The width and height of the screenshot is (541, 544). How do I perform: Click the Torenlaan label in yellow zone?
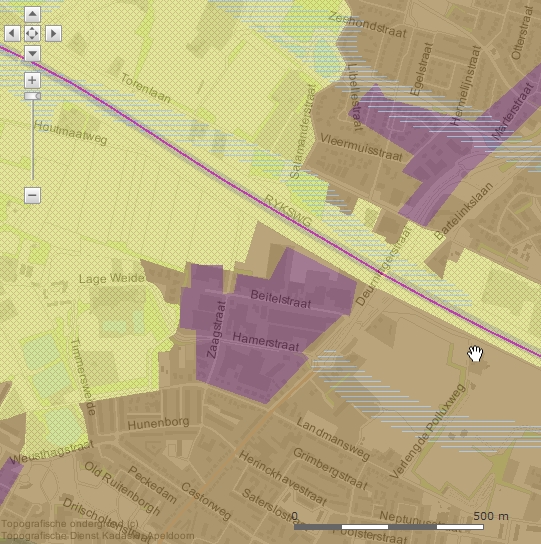tap(145, 88)
